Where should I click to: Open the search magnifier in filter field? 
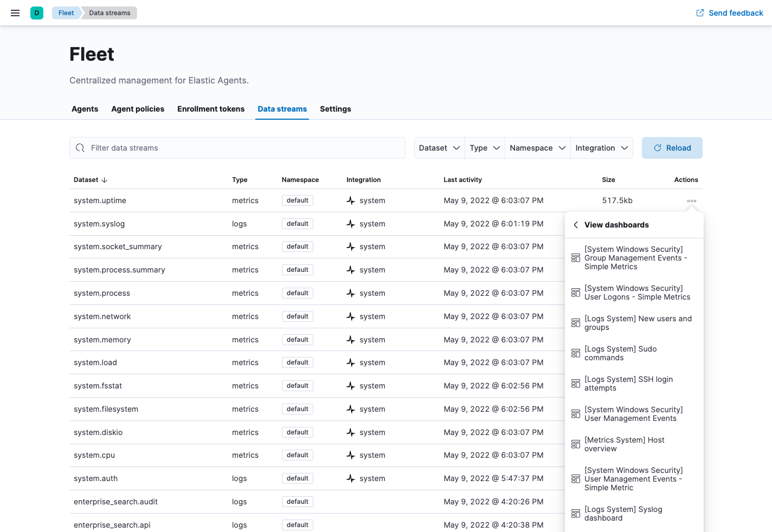click(80, 147)
